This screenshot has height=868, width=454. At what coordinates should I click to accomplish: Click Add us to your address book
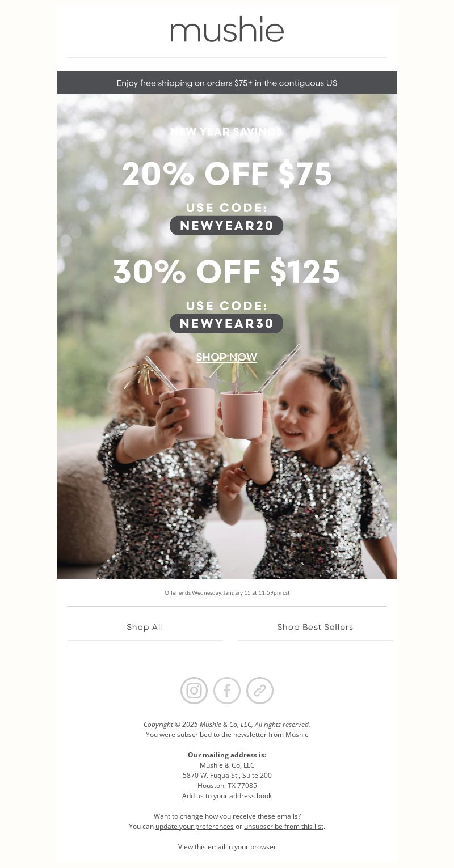[x=227, y=796]
